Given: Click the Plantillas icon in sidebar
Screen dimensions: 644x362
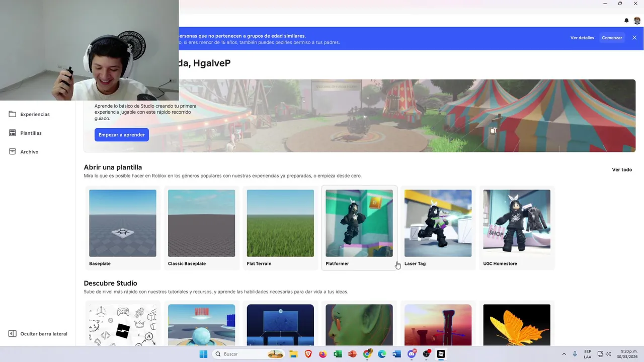Looking at the screenshot, I should tap(13, 133).
